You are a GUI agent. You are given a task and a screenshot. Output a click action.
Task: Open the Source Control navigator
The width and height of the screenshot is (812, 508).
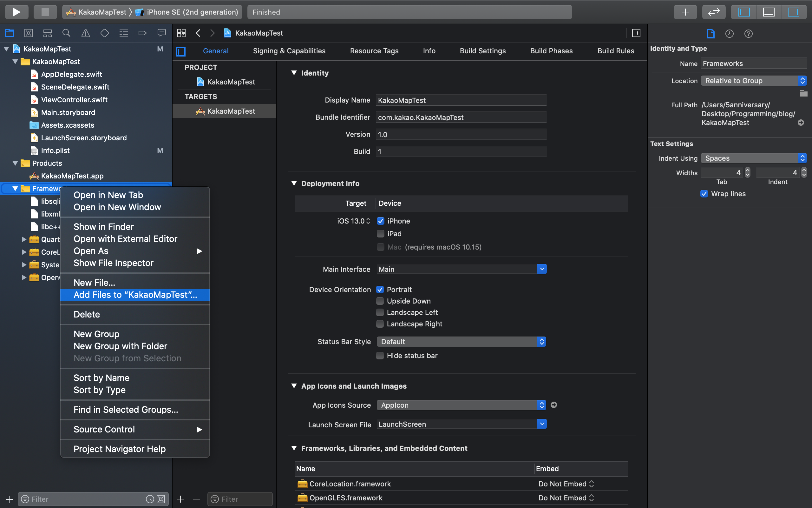tap(29, 33)
